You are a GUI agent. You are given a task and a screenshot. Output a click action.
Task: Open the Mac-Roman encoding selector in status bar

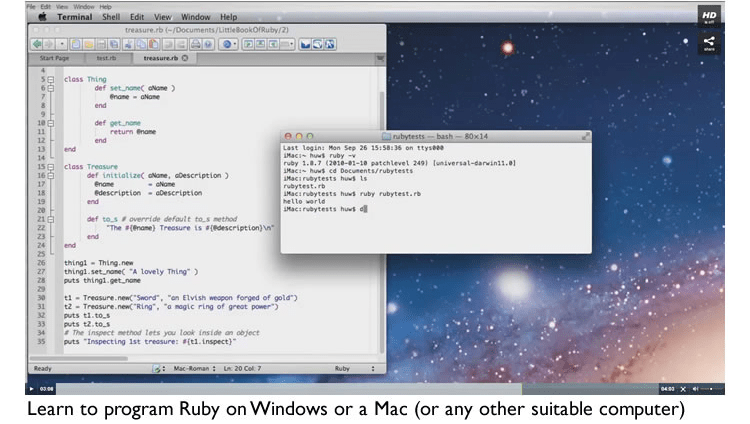click(x=195, y=368)
